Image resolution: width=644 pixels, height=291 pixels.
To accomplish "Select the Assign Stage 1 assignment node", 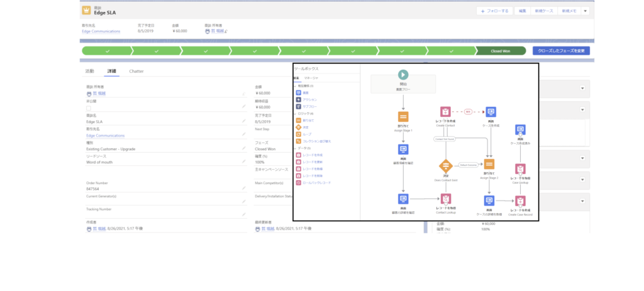I will tap(403, 117).
